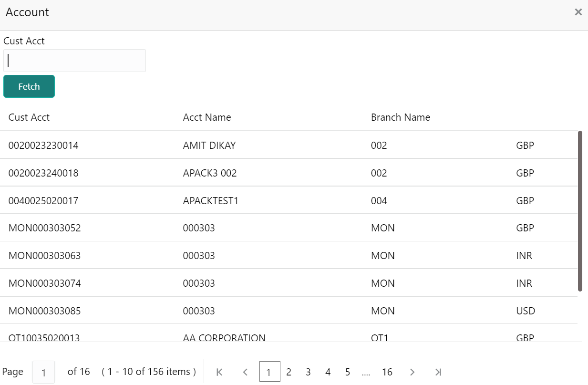
Task: Click the AMIT DIKAY account name
Action: pos(209,146)
